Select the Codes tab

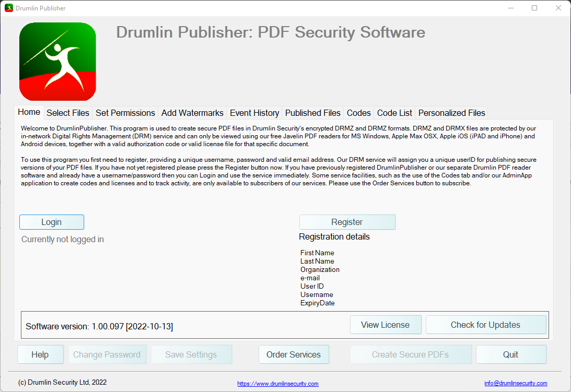359,113
